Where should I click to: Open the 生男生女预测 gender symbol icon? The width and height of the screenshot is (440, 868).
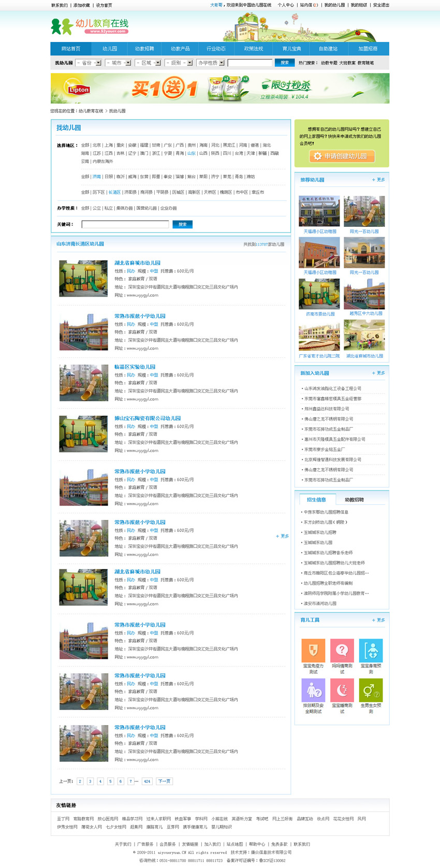[371, 690]
